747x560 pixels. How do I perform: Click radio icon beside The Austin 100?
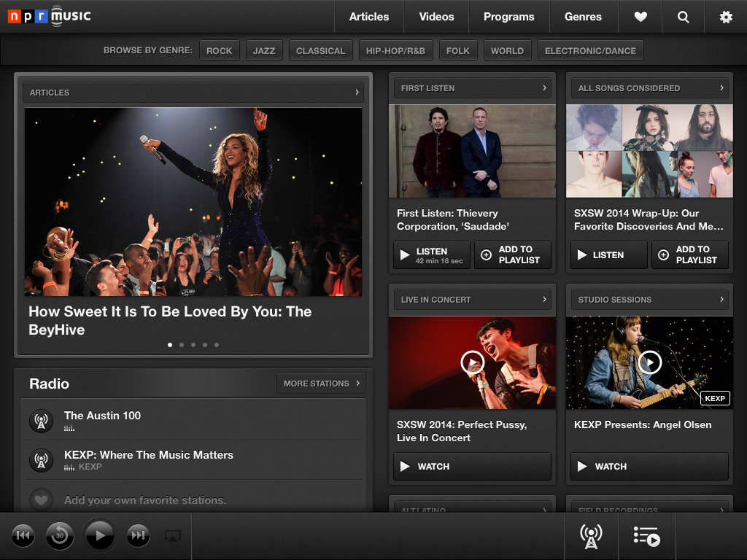41,421
